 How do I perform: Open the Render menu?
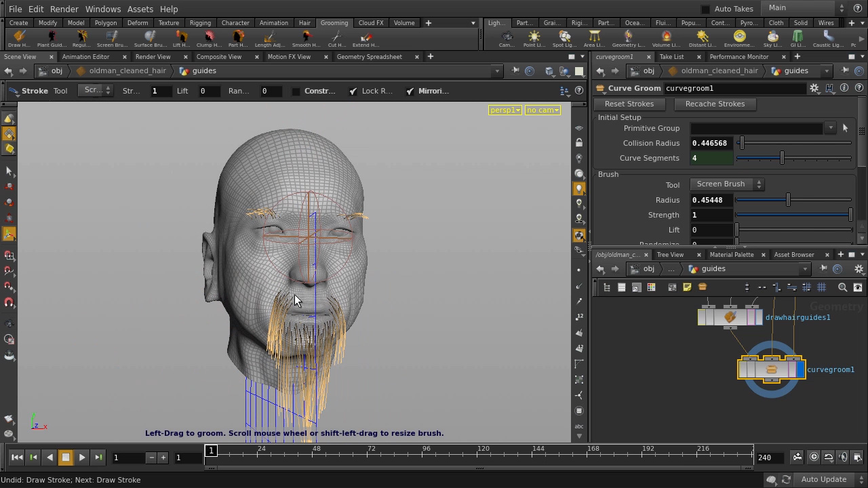[64, 9]
